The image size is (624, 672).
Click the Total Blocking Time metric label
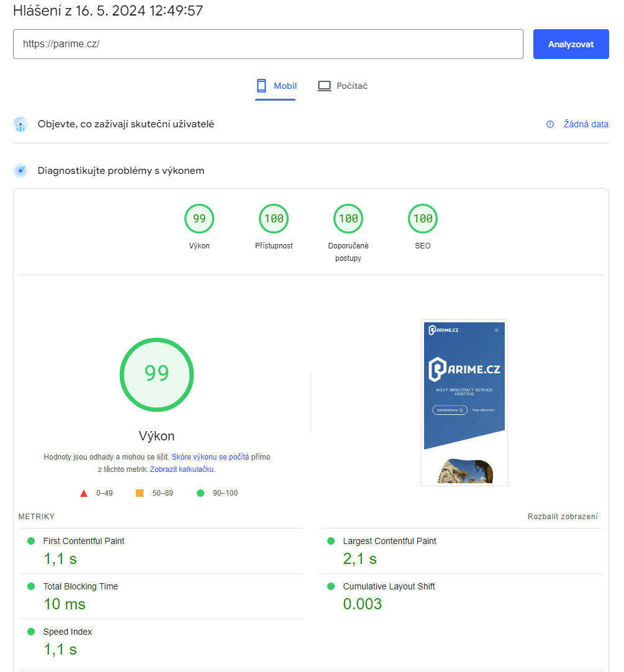coord(81,586)
